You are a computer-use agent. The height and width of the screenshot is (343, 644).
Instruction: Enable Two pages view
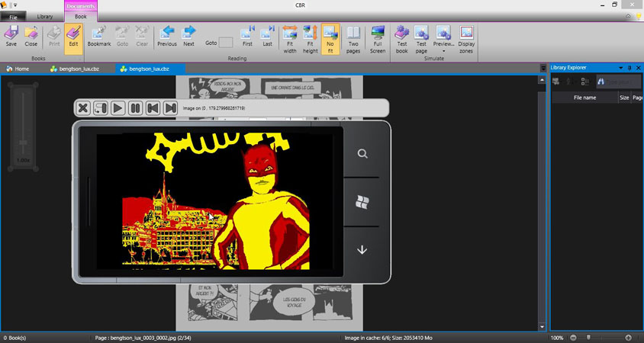pyautogui.click(x=353, y=40)
